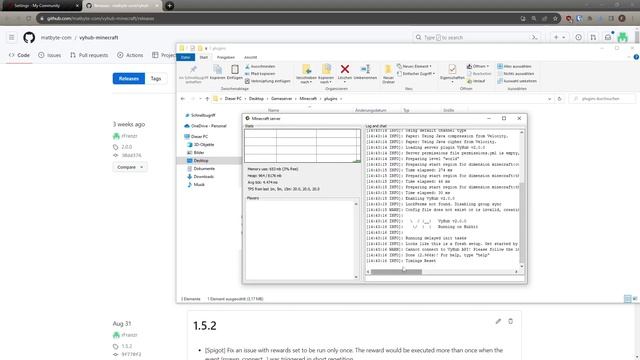The width and height of the screenshot is (640, 360).
Task: Open the green user avatar menu
Action: 622,38
